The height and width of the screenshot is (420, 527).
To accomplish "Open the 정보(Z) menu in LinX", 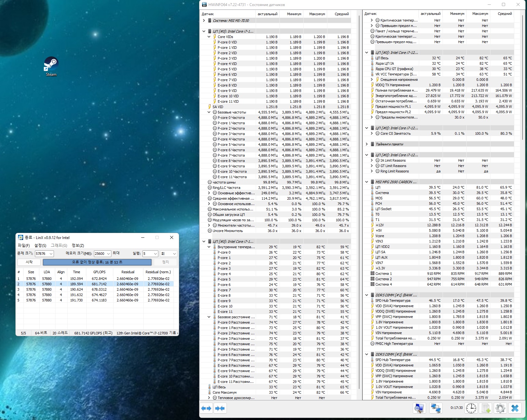I will (x=78, y=245).
